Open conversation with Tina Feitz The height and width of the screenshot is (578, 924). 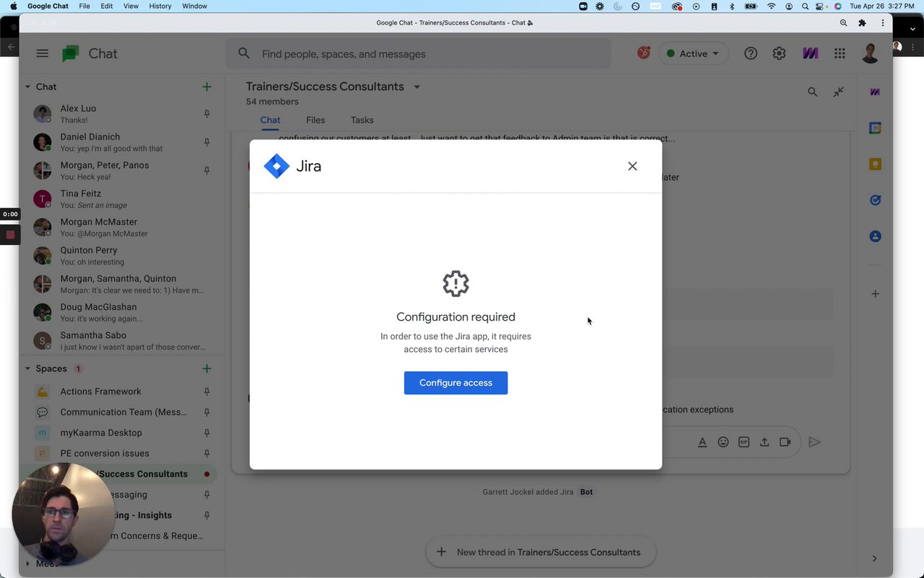pyautogui.click(x=121, y=199)
